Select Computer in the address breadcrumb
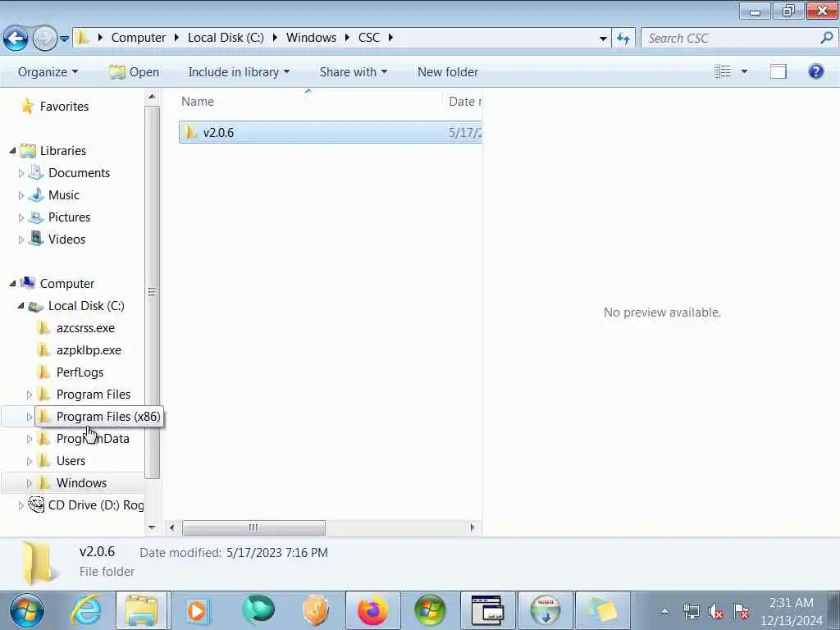This screenshot has width=840, height=630. pyautogui.click(x=138, y=38)
